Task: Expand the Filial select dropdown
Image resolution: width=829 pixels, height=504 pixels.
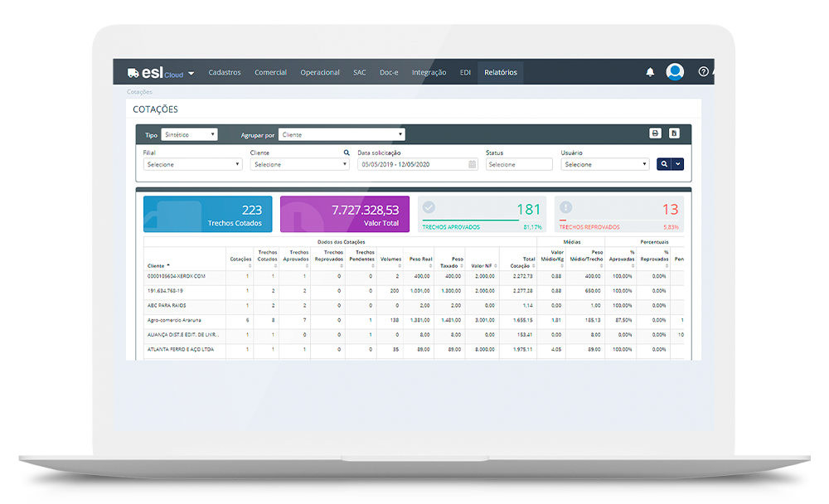Action: [x=192, y=164]
